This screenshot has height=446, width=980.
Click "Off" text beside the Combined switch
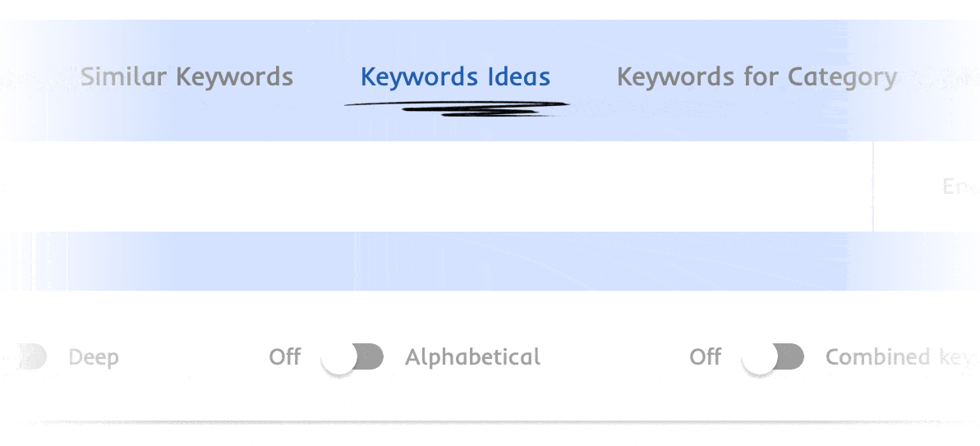click(706, 357)
